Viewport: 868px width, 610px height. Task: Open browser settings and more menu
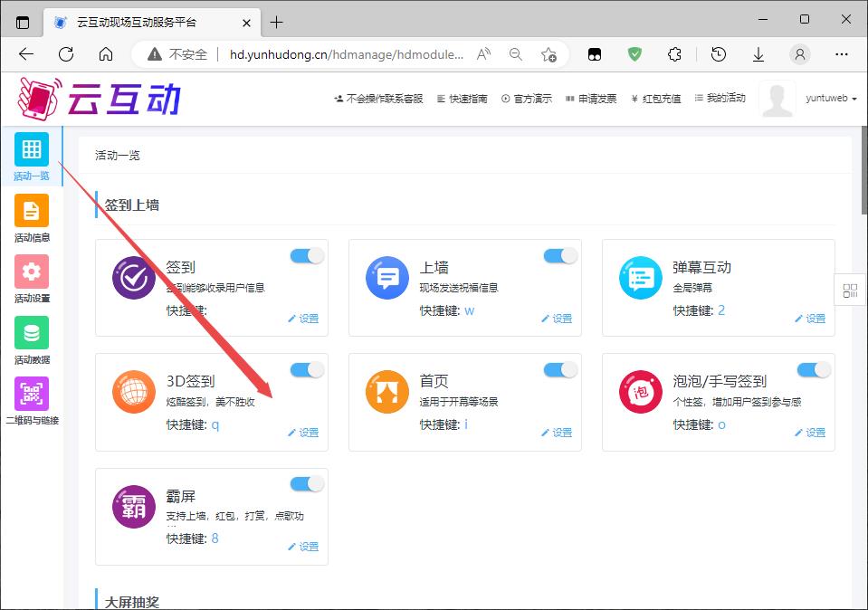coord(842,54)
